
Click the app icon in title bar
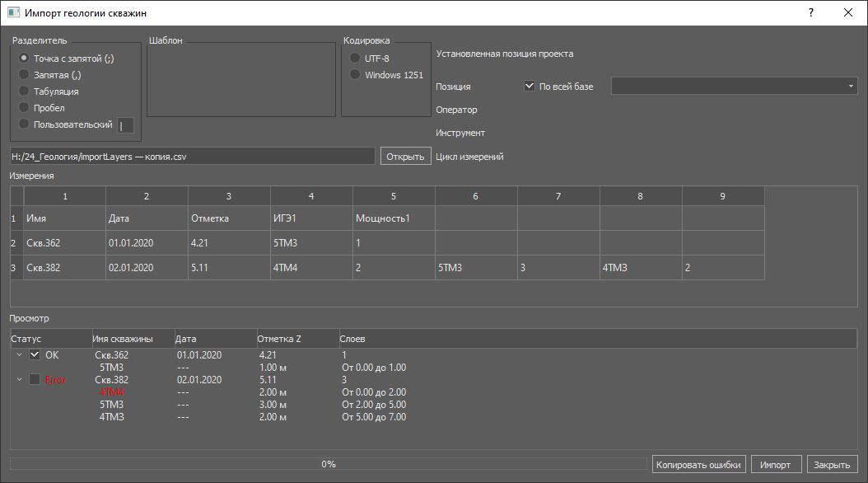(13, 13)
